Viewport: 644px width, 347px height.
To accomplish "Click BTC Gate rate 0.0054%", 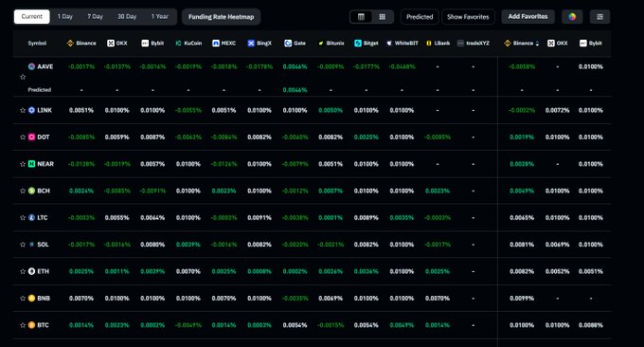I will (x=295, y=325).
